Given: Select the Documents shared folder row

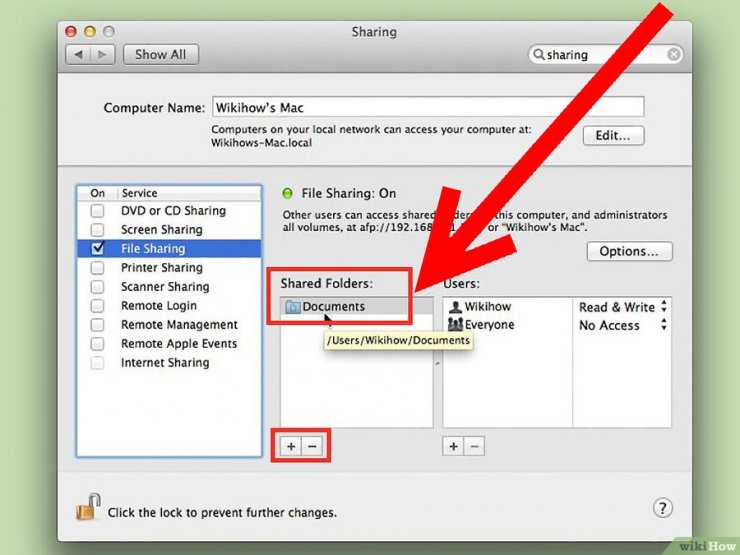Looking at the screenshot, I should point(357,307).
